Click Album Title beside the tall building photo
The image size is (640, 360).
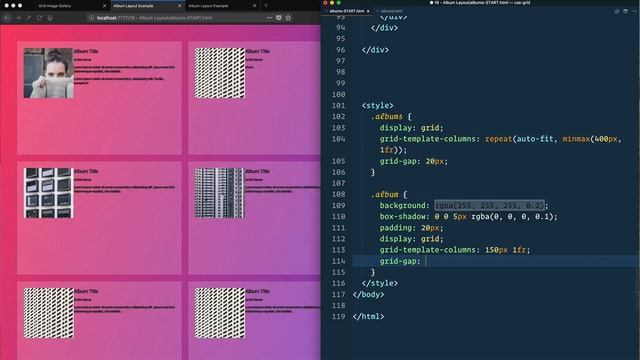pyautogui.click(x=257, y=171)
